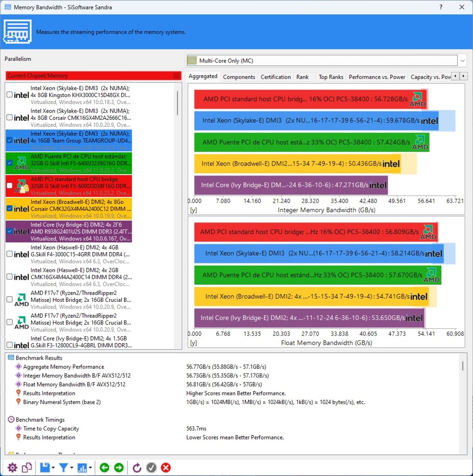Click the chevron arrow of the Parallelism combo box
This screenshot has width=473, height=476.
462,61
